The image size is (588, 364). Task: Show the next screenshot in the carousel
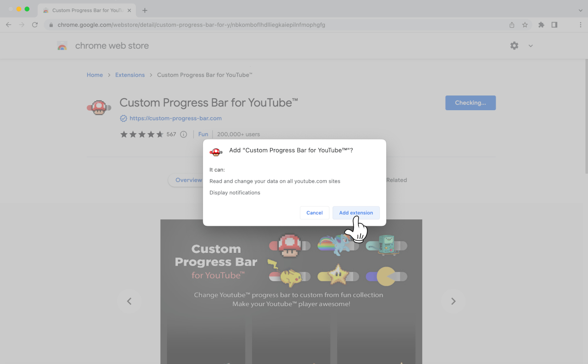click(453, 301)
